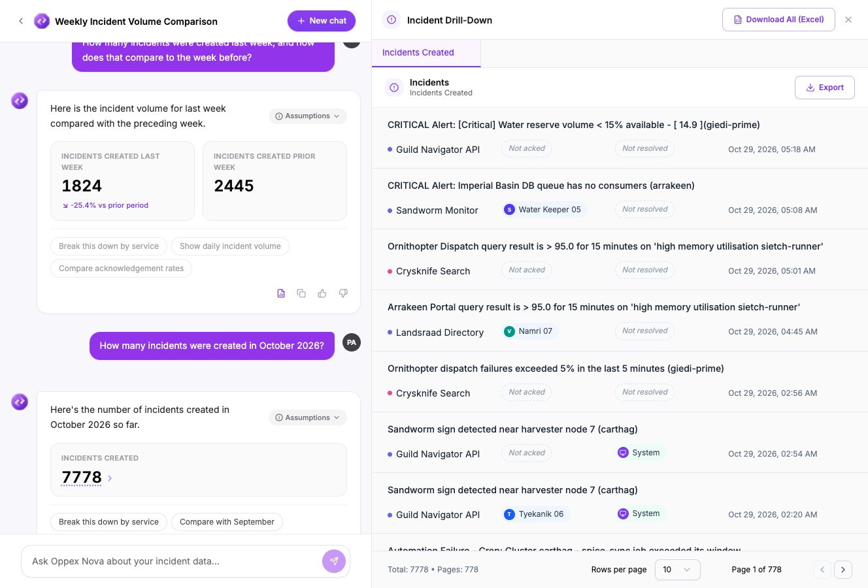Click the PA user avatar
This screenshot has height=588, width=868.
352,342
